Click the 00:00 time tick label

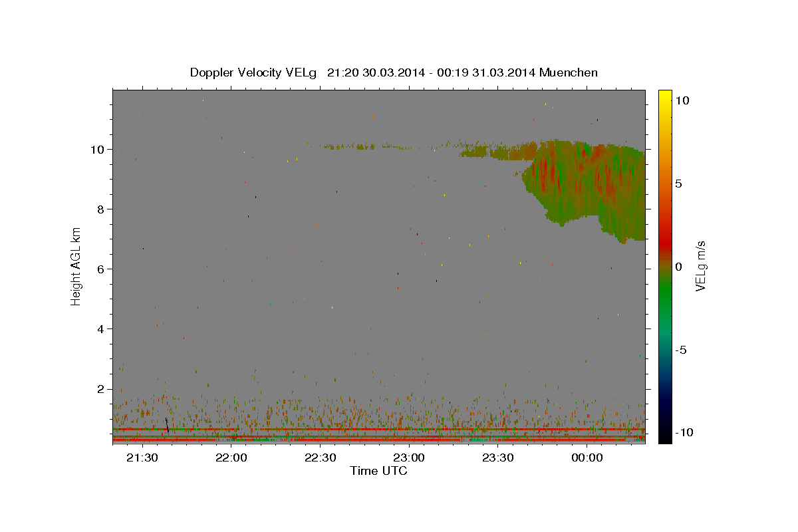587,458
